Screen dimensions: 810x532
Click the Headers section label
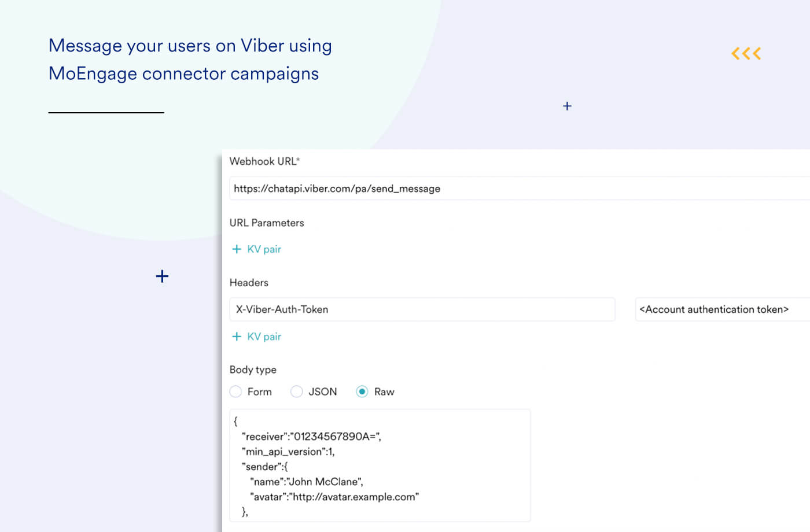[x=249, y=283]
